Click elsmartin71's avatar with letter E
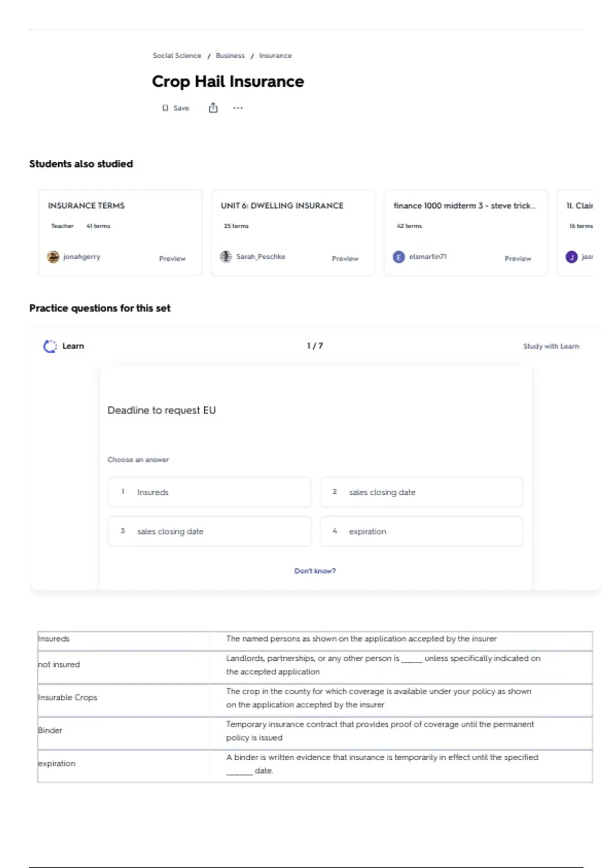 click(x=399, y=257)
